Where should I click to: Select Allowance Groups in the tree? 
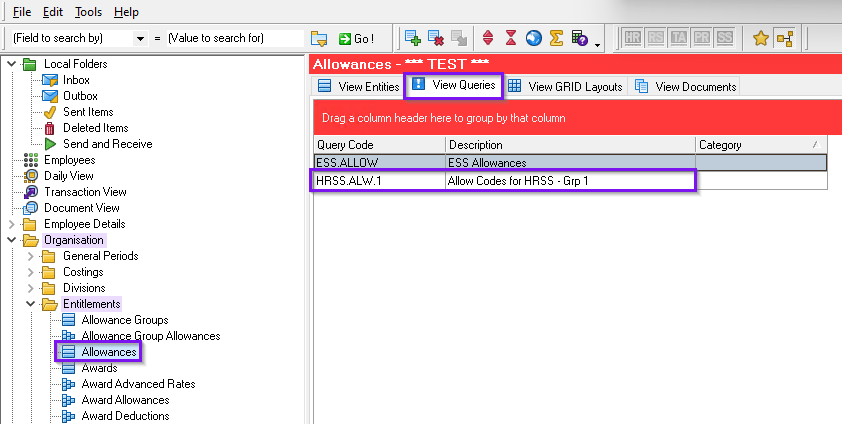(124, 320)
